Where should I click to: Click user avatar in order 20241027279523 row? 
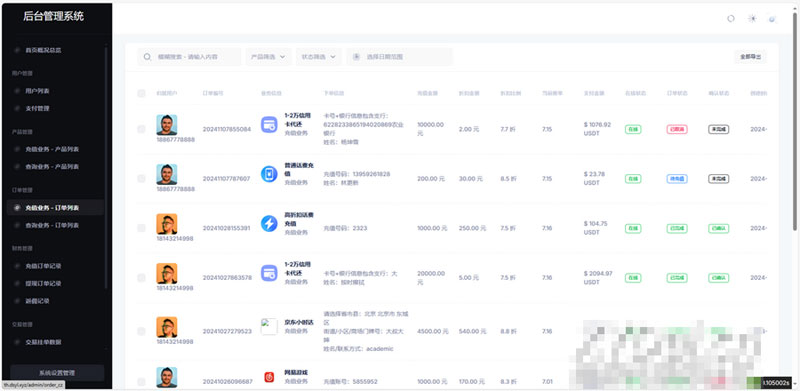[x=167, y=327]
